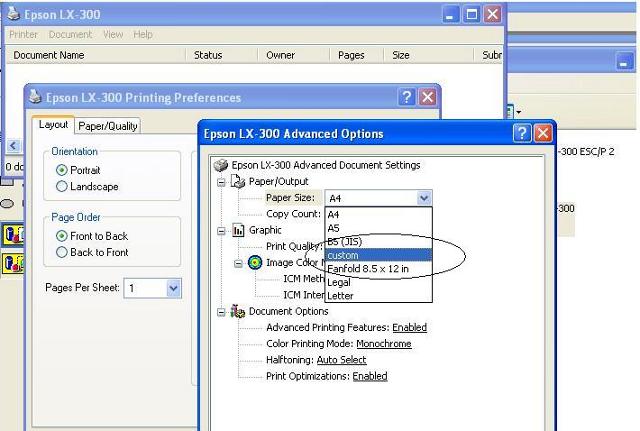The width and height of the screenshot is (640, 431).
Task: Click Halftoning Auto Select value
Action: 341,360
